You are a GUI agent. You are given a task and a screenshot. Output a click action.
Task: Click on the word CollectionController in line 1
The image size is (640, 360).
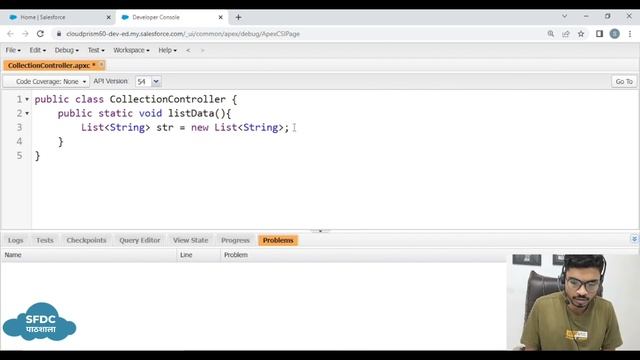coord(167,99)
